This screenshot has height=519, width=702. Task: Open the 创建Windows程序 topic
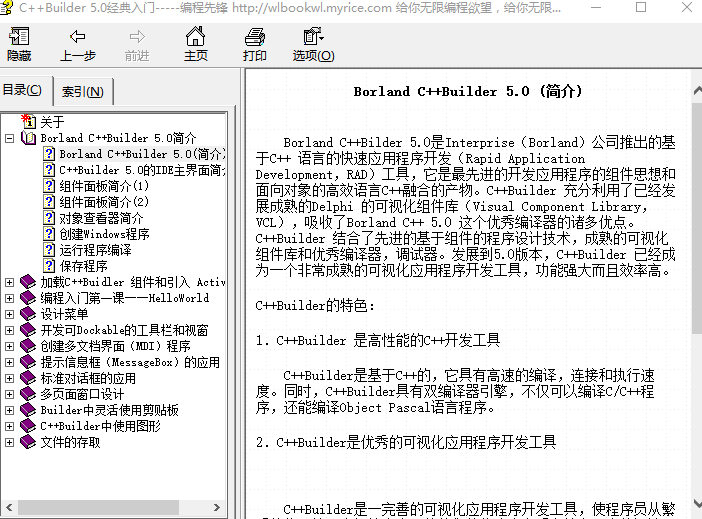point(104,234)
